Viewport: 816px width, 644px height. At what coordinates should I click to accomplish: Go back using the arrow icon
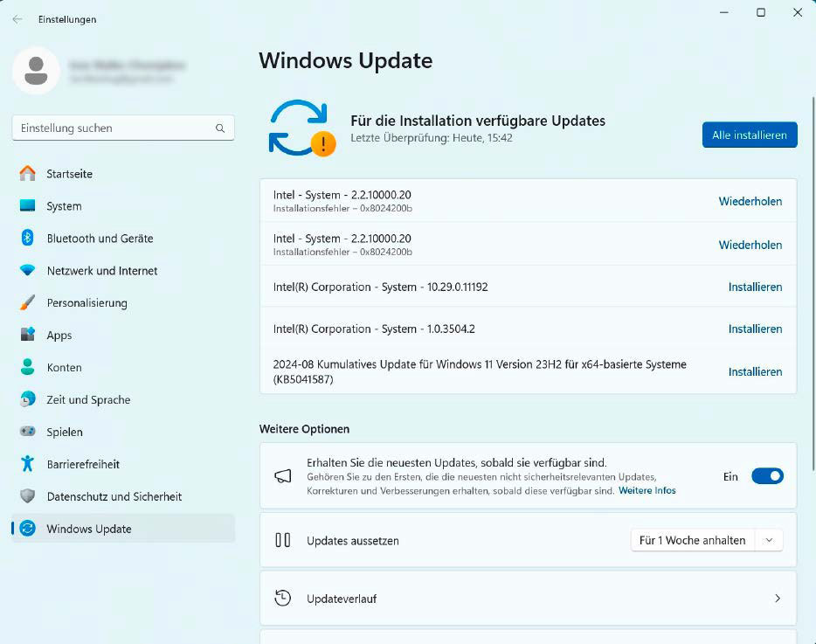(17, 19)
